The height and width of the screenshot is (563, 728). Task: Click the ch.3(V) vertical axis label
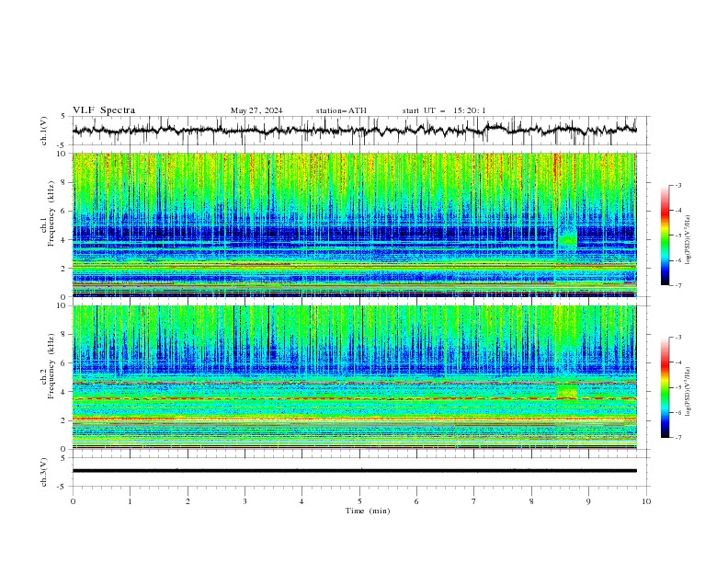[x=44, y=472]
